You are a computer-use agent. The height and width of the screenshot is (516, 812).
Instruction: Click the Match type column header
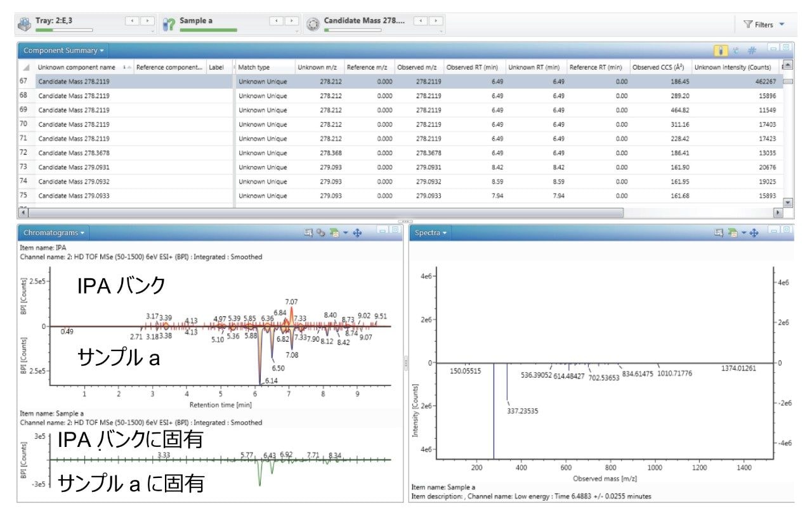[264, 67]
